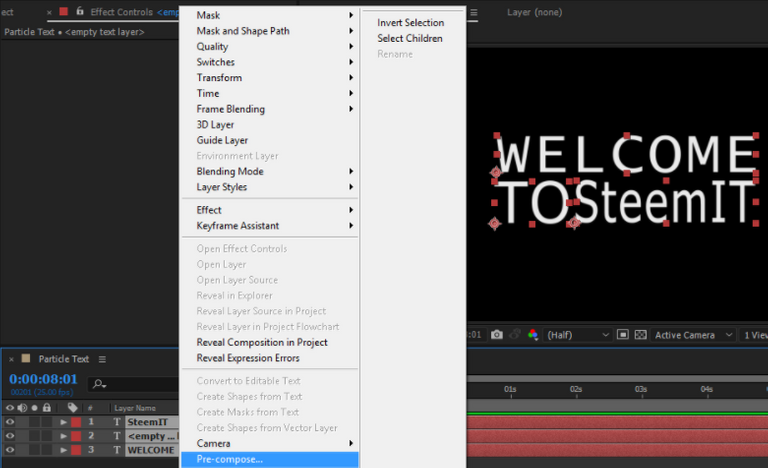
Task: Toggle the Region of Interest icon
Action: coord(623,335)
